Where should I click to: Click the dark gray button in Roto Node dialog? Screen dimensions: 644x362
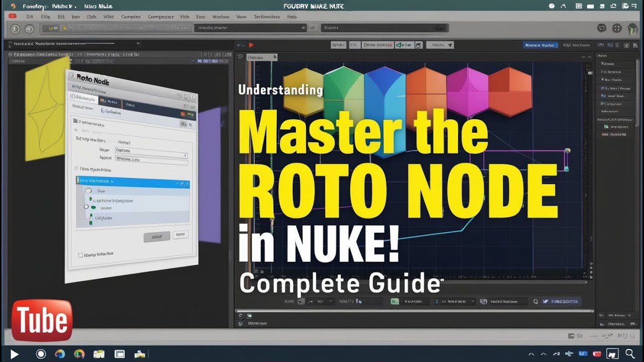tap(156, 237)
